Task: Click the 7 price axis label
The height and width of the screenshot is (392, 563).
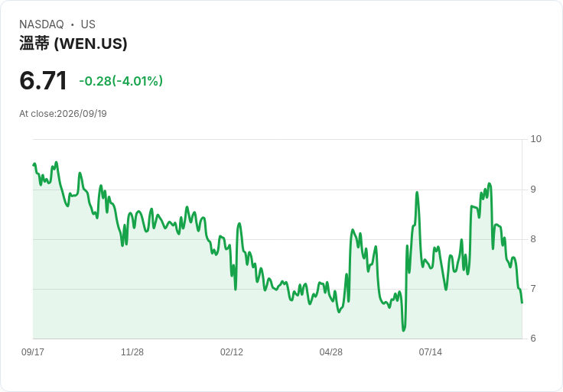Action: pyautogui.click(x=533, y=289)
